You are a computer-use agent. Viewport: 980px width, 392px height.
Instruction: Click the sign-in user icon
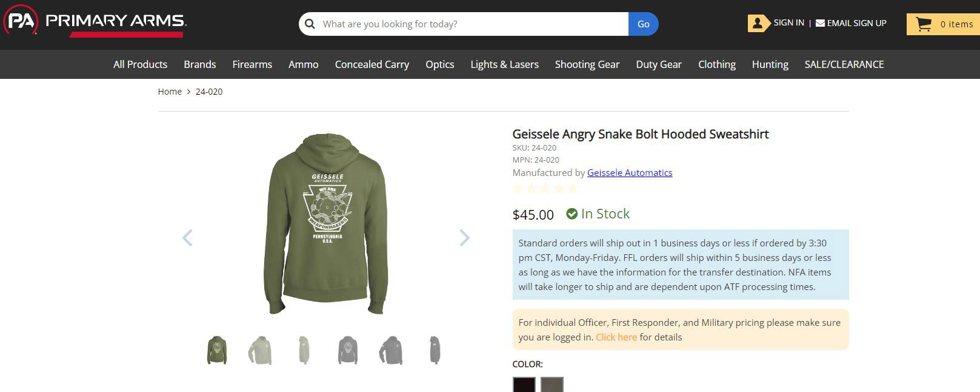click(x=758, y=23)
